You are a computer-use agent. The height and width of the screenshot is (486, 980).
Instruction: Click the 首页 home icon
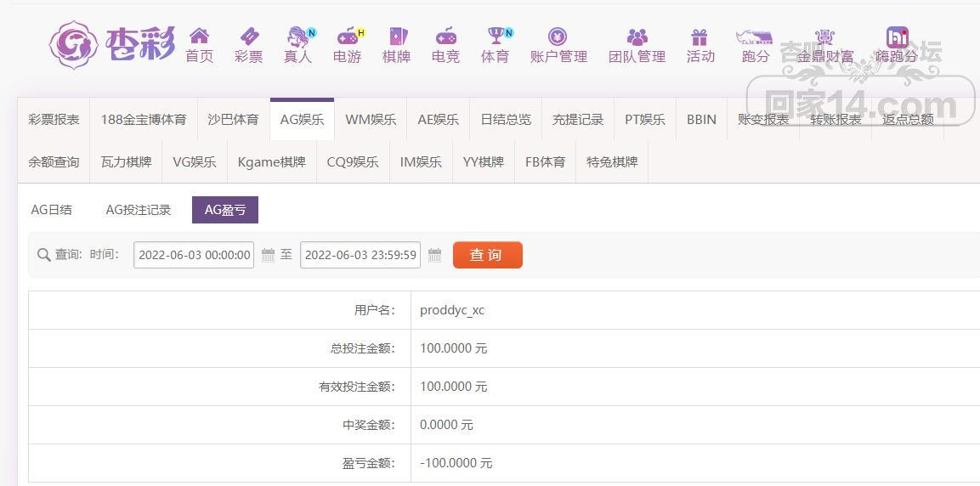click(x=199, y=37)
